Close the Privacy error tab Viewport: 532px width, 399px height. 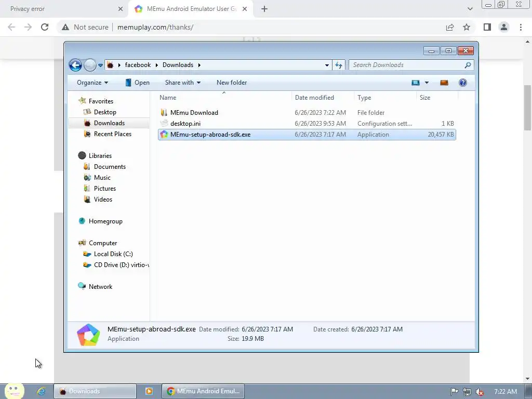pos(121,9)
